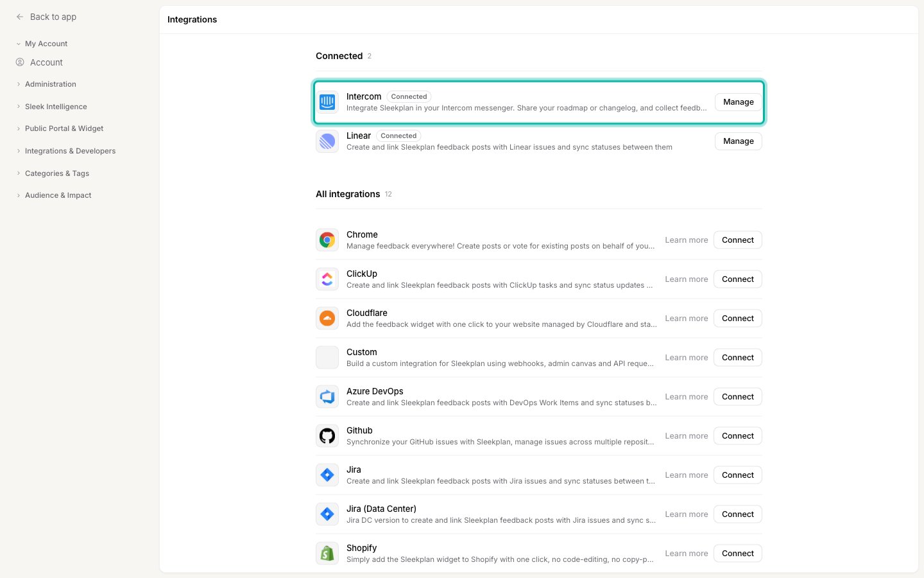
Task: Connect the Github integration
Action: [738, 436]
